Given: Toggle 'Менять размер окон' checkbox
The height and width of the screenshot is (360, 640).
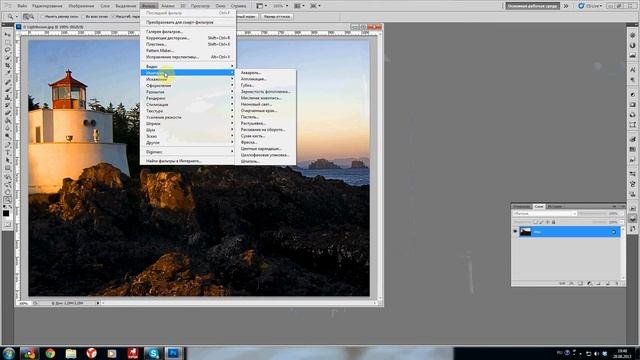Looking at the screenshot, I should point(42,17).
